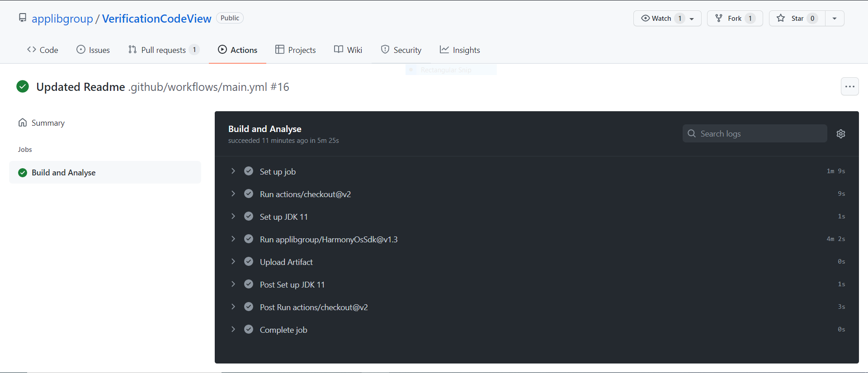Viewport: 868px width, 373px height.
Task: Select the Build and Analyse job in sidebar
Action: 105,172
